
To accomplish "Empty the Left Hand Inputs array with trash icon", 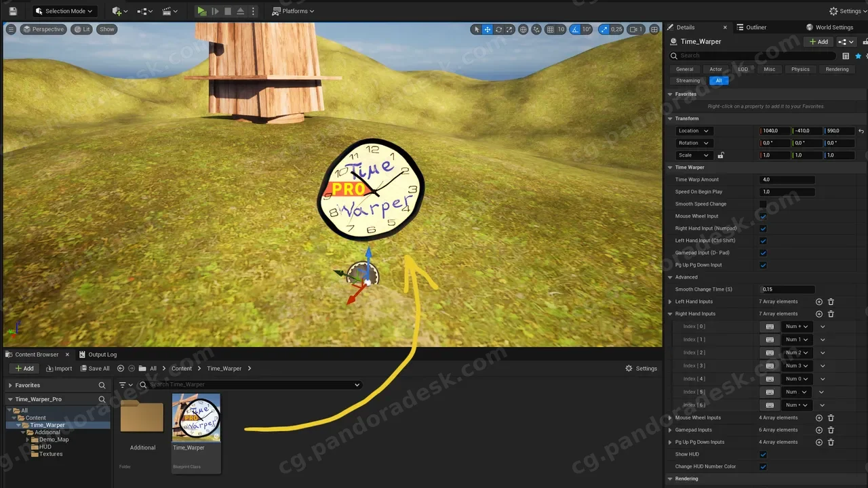I will pos(831,302).
